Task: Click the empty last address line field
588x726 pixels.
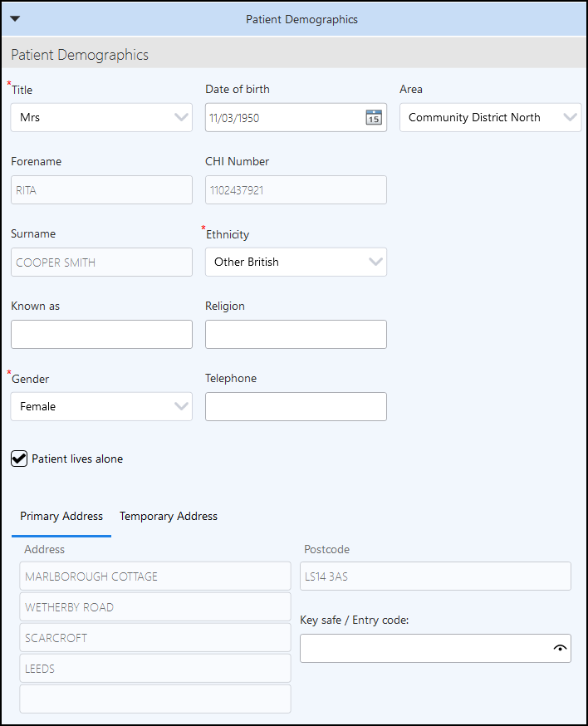Action: coord(155,699)
